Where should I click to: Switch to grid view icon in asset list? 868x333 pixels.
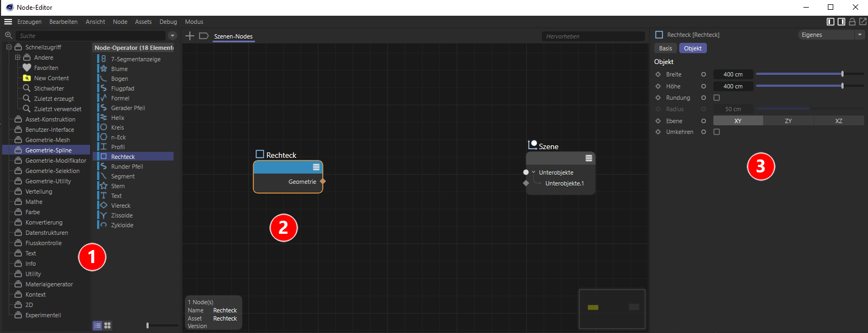point(107,325)
